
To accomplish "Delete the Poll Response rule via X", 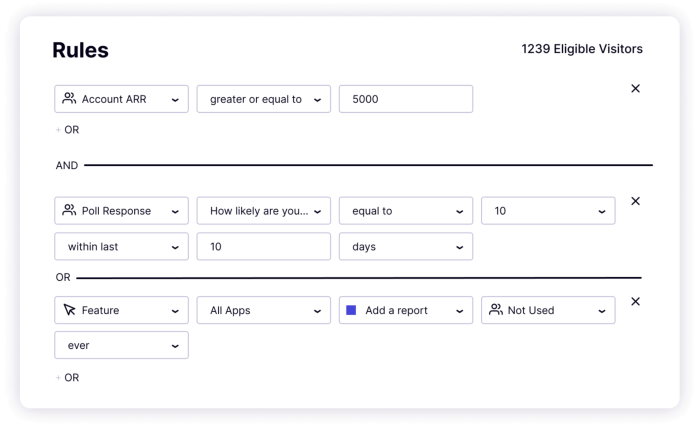I will (x=635, y=201).
